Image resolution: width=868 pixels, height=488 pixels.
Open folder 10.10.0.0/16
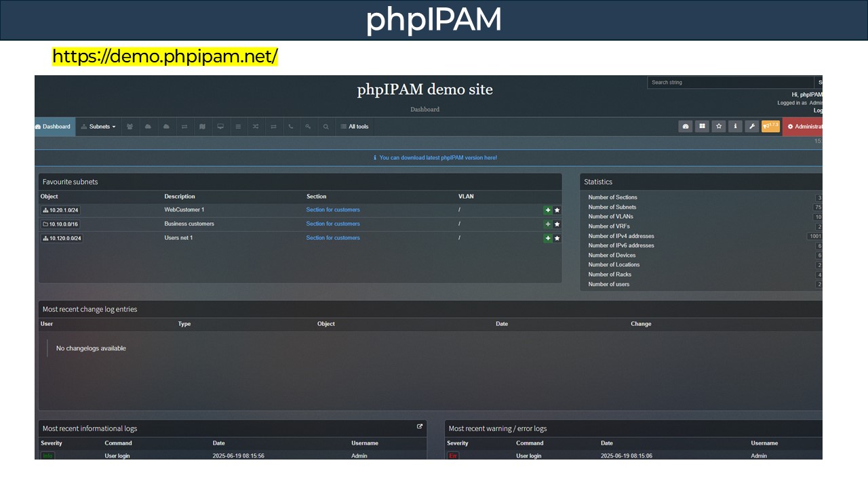[x=61, y=224]
